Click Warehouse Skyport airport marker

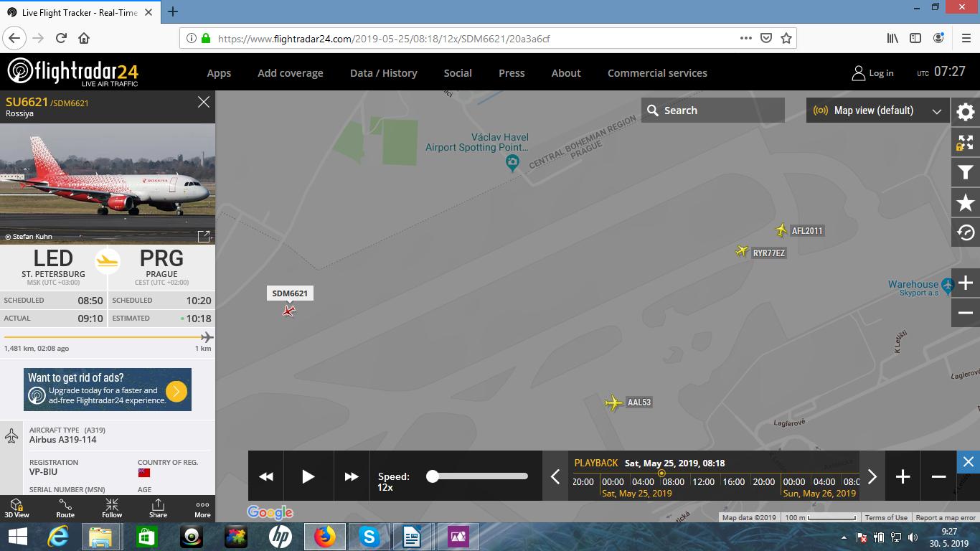point(948,286)
